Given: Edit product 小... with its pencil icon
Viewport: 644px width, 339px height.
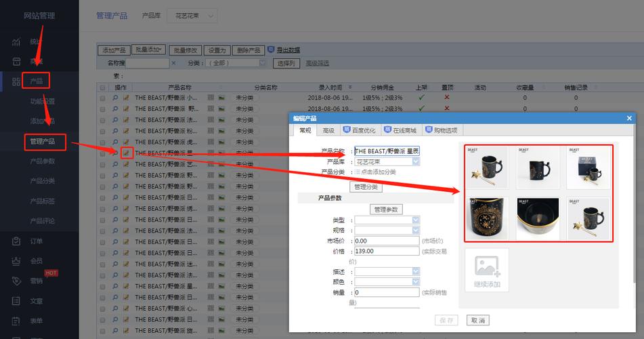Looking at the screenshot, I should [126, 98].
